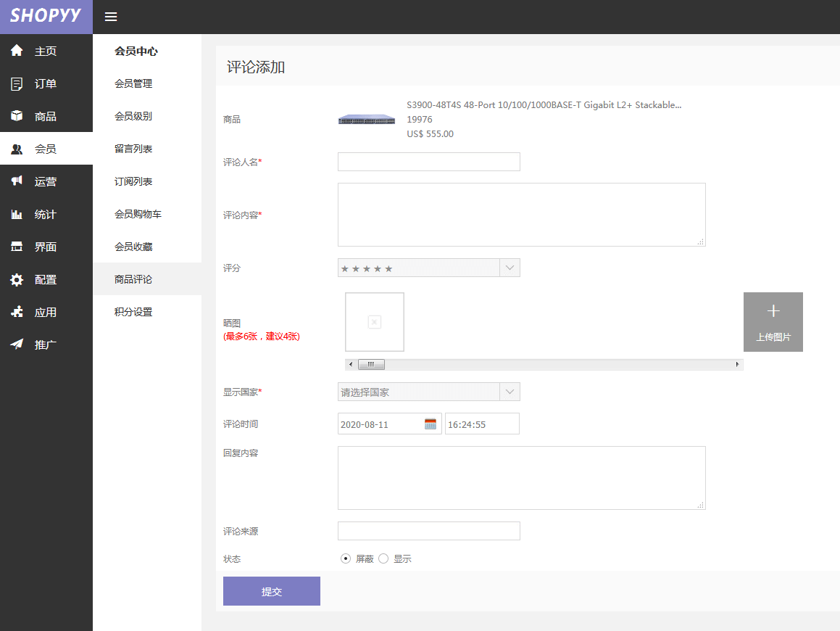Expand the rating dropdown arrow
The width and height of the screenshot is (840, 631).
click(510, 268)
